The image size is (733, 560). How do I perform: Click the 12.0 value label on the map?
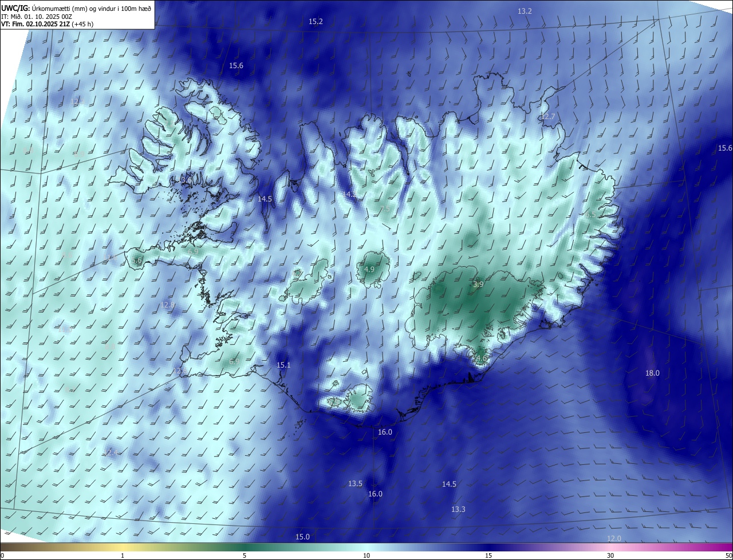pos(614,538)
